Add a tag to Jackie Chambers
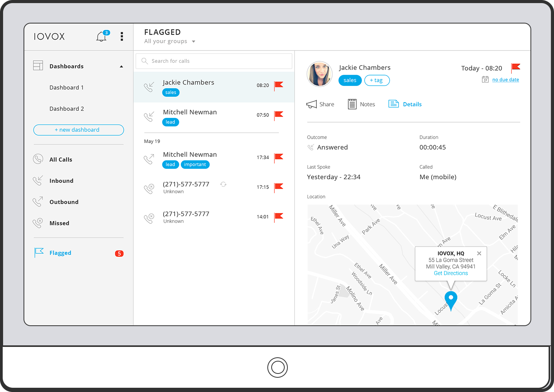This screenshot has width=554, height=392. click(x=377, y=80)
